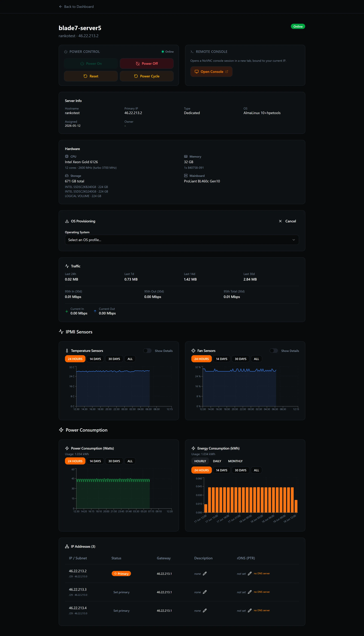The height and width of the screenshot is (636, 364).
Task: Set 46.22.213.3 as primary
Action: (x=121, y=592)
